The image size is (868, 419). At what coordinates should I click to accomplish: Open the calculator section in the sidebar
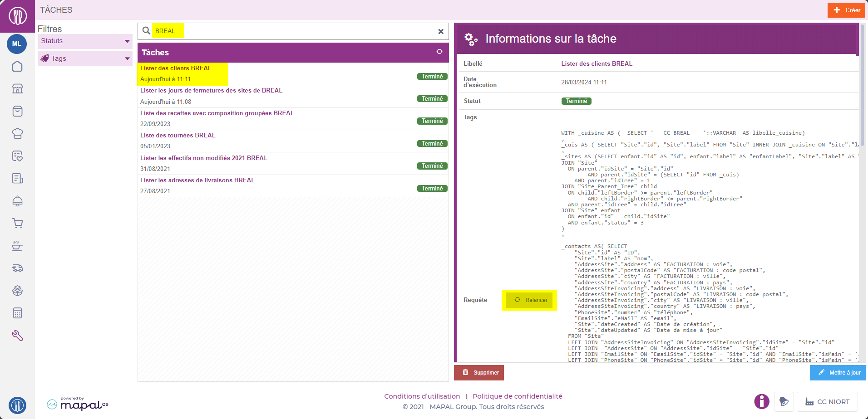17,313
